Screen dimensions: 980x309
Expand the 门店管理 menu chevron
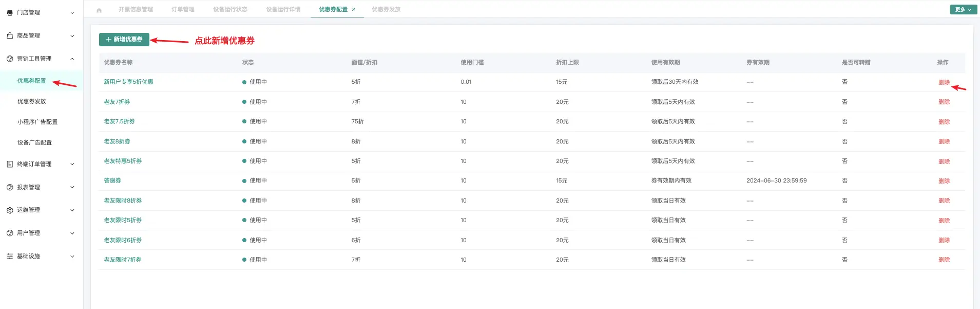coord(72,13)
